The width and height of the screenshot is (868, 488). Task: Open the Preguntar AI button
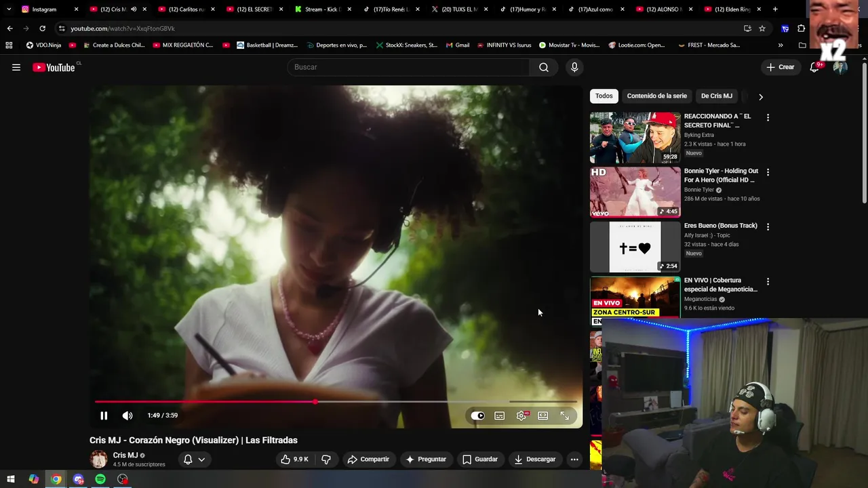click(x=425, y=459)
